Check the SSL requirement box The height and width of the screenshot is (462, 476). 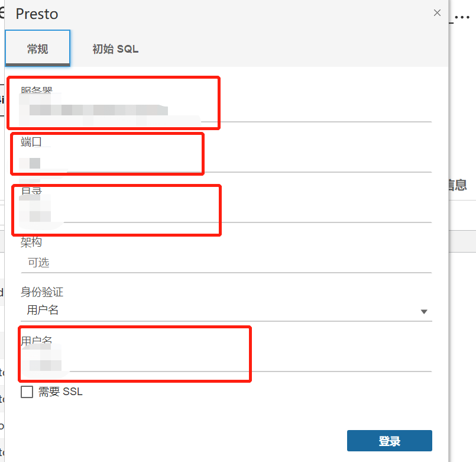pyautogui.click(x=27, y=392)
